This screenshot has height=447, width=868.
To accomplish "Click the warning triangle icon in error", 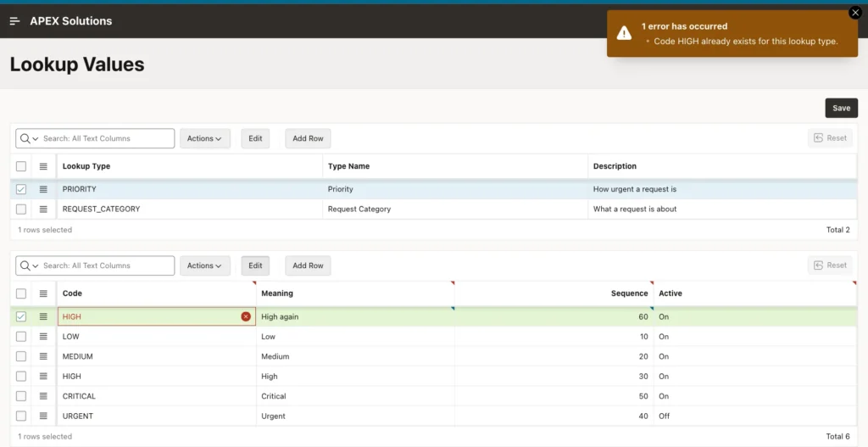I will pyautogui.click(x=624, y=33).
